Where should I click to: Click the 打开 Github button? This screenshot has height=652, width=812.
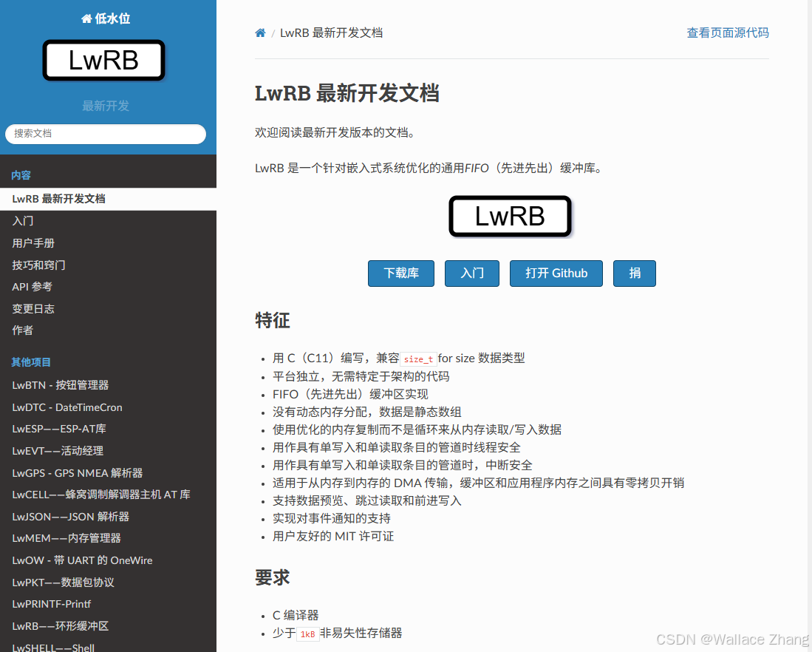[x=556, y=273]
